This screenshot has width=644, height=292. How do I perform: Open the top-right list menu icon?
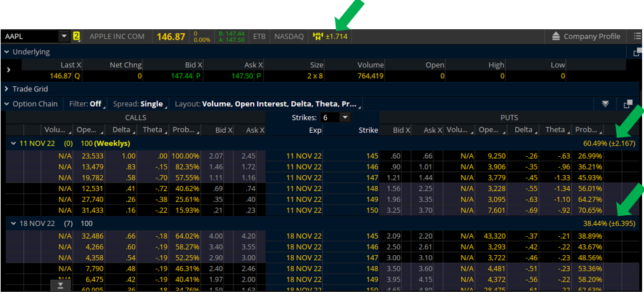(637, 36)
